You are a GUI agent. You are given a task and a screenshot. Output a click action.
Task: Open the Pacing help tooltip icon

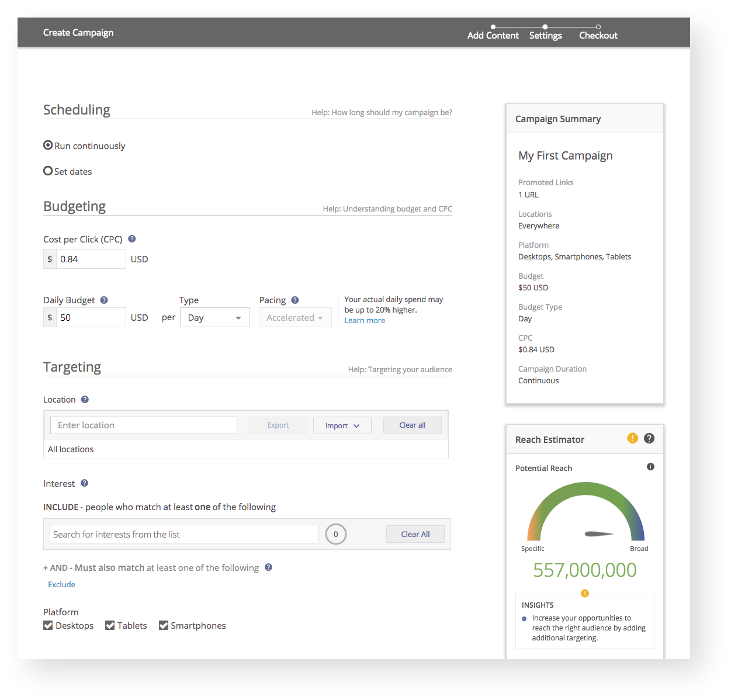pyautogui.click(x=295, y=300)
